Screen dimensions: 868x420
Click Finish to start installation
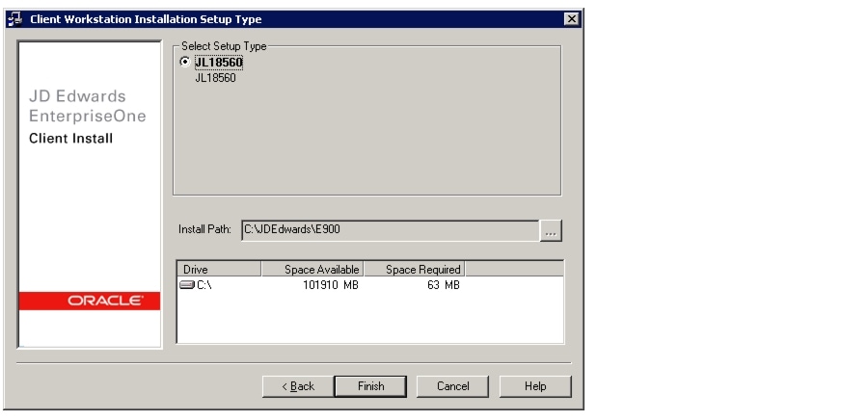pyautogui.click(x=370, y=386)
